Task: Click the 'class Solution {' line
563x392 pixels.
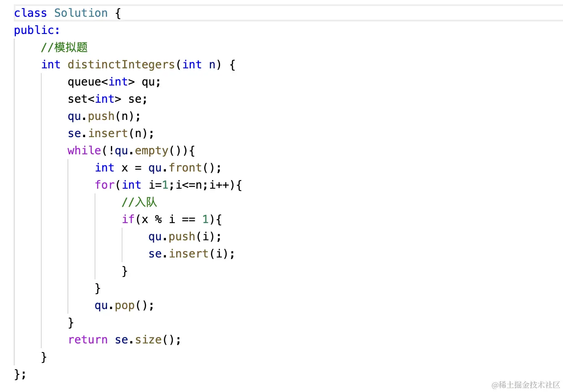Action: (x=67, y=13)
